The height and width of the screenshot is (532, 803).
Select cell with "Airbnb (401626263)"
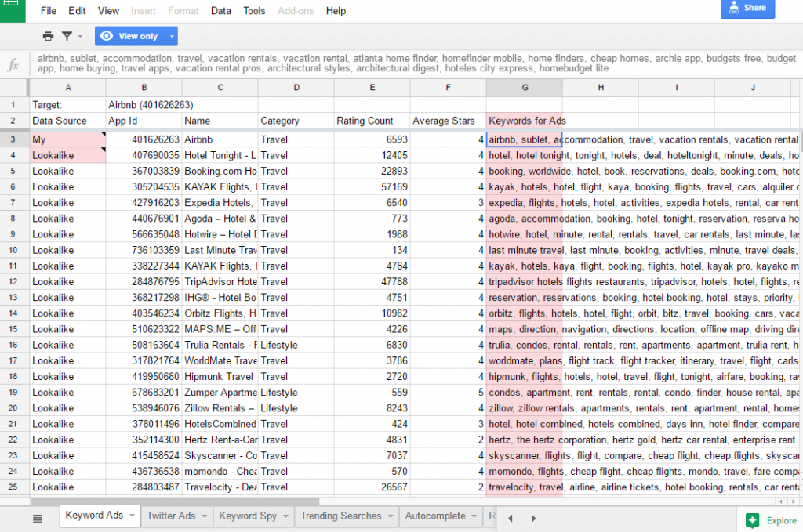144,105
